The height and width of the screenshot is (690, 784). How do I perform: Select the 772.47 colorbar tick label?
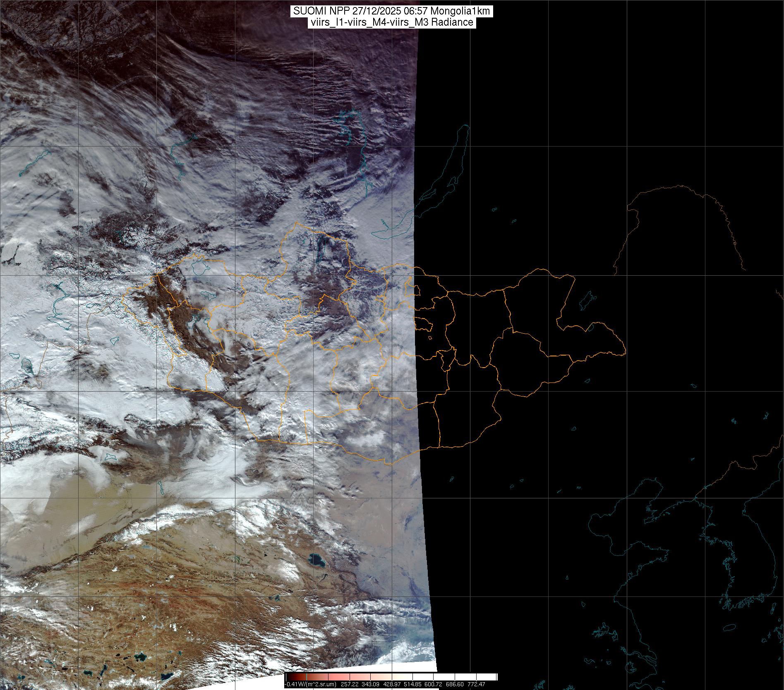475,685
